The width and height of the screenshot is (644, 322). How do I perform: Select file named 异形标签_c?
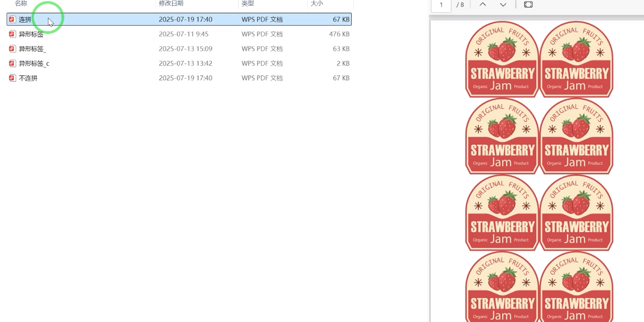pyautogui.click(x=34, y=64)
